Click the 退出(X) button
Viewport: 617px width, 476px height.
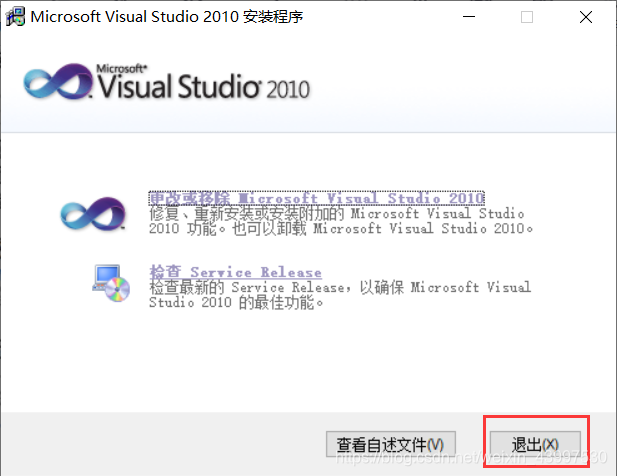(535, 444)
